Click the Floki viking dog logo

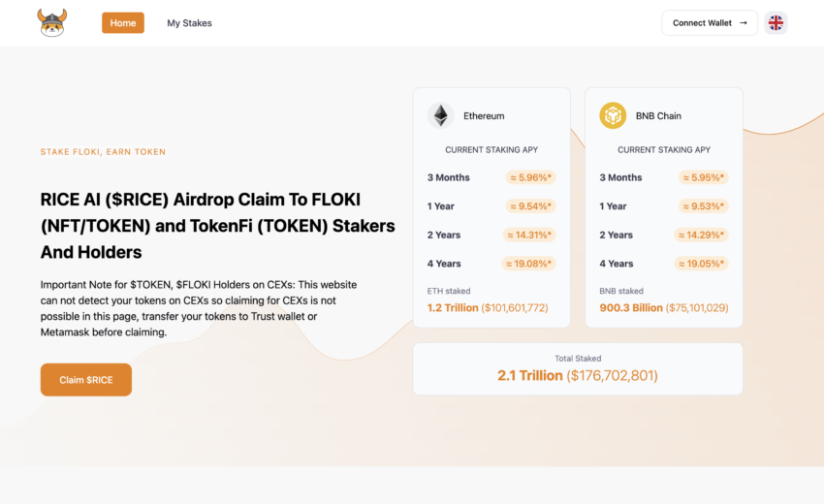coord(52,22)
